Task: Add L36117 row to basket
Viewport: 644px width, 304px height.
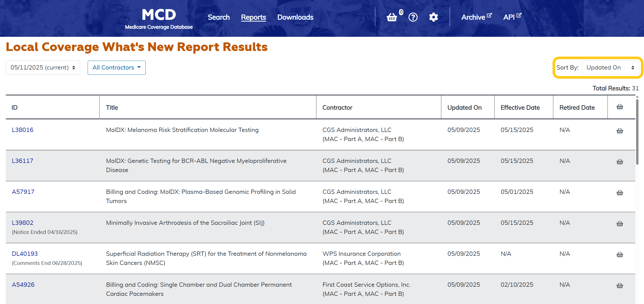Action: pyautogui.click(x=620, y=162)
